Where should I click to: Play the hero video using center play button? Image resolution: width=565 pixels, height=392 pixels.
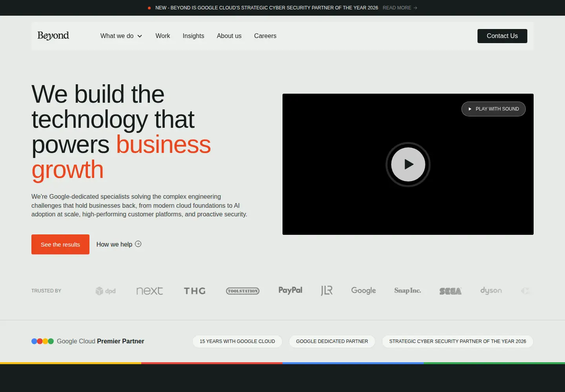click(x=408, y=164)
